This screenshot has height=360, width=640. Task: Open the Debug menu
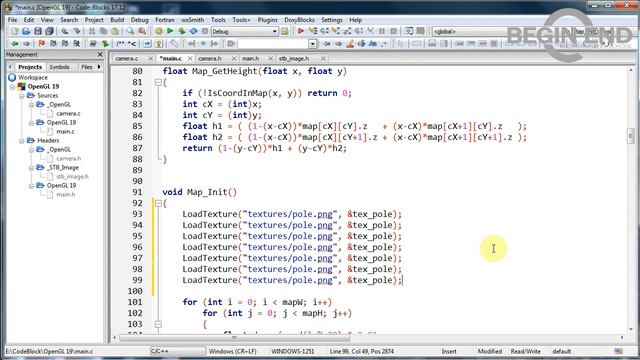coord(139,20)
